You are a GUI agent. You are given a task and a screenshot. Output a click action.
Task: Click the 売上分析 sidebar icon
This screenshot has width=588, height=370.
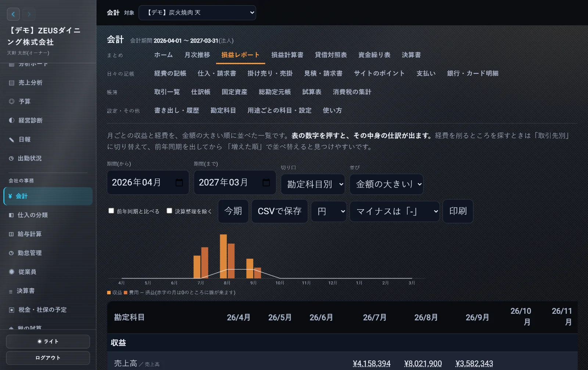coord(12,83)
